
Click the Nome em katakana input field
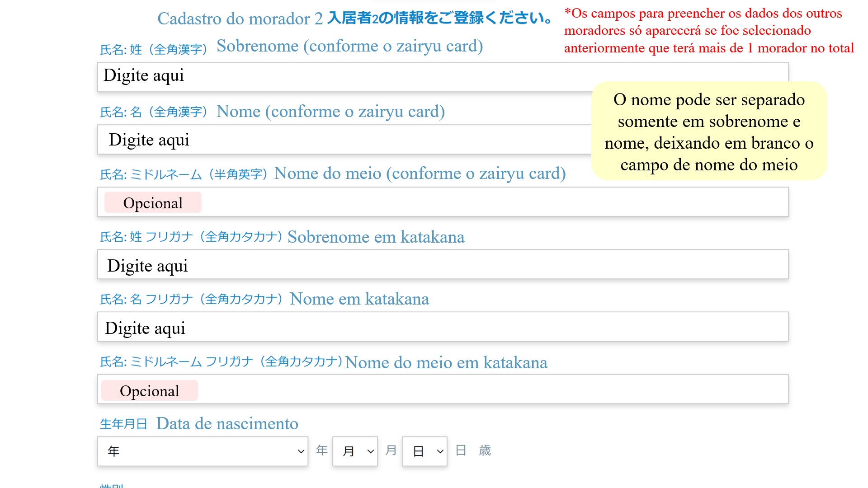click(x=443, y=327)
